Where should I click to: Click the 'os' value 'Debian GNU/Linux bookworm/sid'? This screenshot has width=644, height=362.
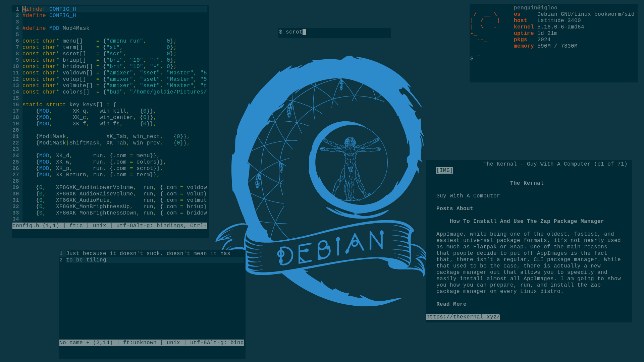point(586,14)
